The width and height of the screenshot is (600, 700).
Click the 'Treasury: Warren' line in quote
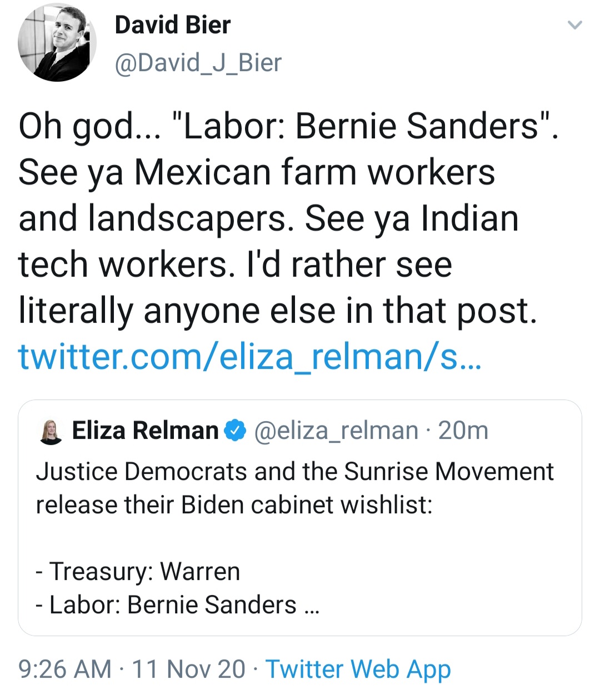(x=138, y=572)
